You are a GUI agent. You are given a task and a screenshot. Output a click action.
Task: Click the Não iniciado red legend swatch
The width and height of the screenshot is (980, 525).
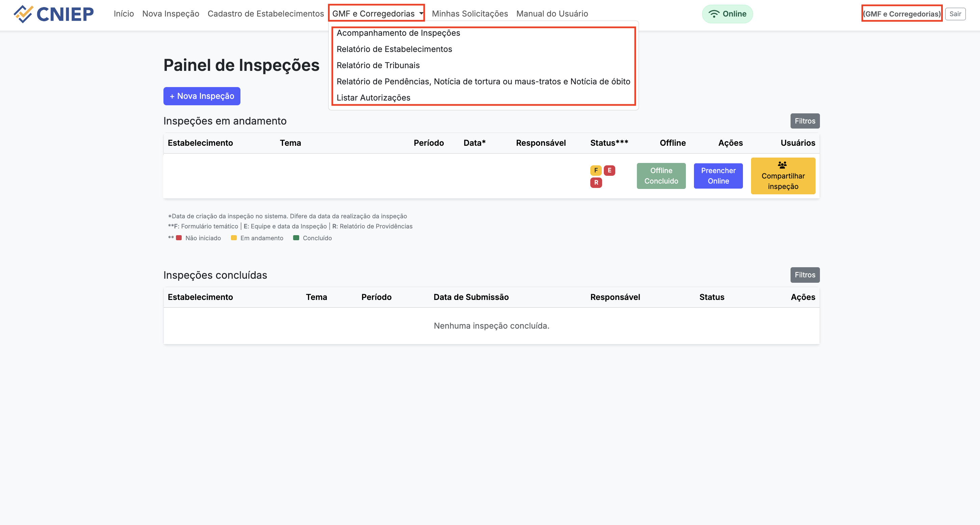coord(179,238)
